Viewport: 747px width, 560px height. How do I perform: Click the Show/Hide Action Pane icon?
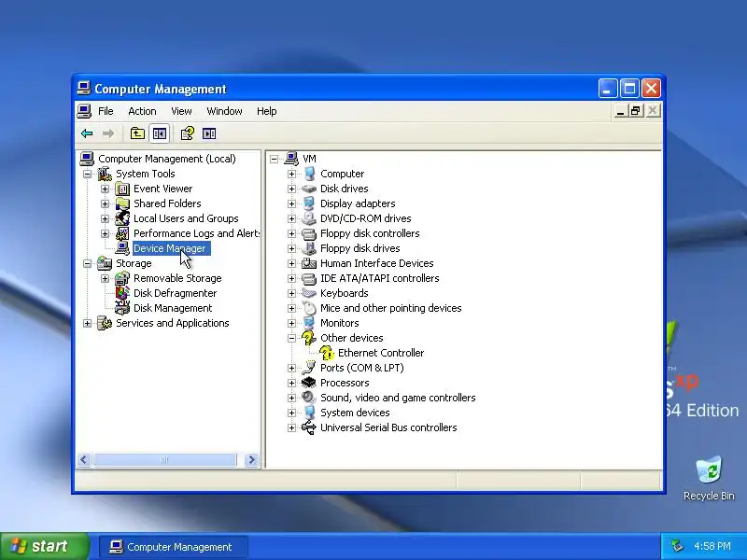point(209,133)
